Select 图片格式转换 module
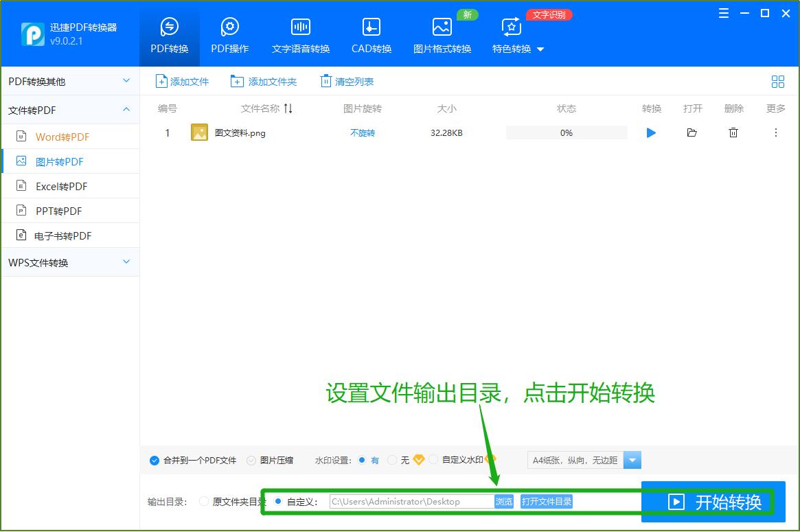 442,34
